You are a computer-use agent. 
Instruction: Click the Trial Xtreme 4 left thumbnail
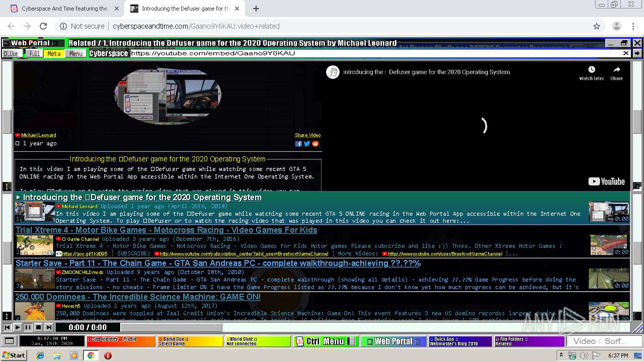(x=35, y=245)
